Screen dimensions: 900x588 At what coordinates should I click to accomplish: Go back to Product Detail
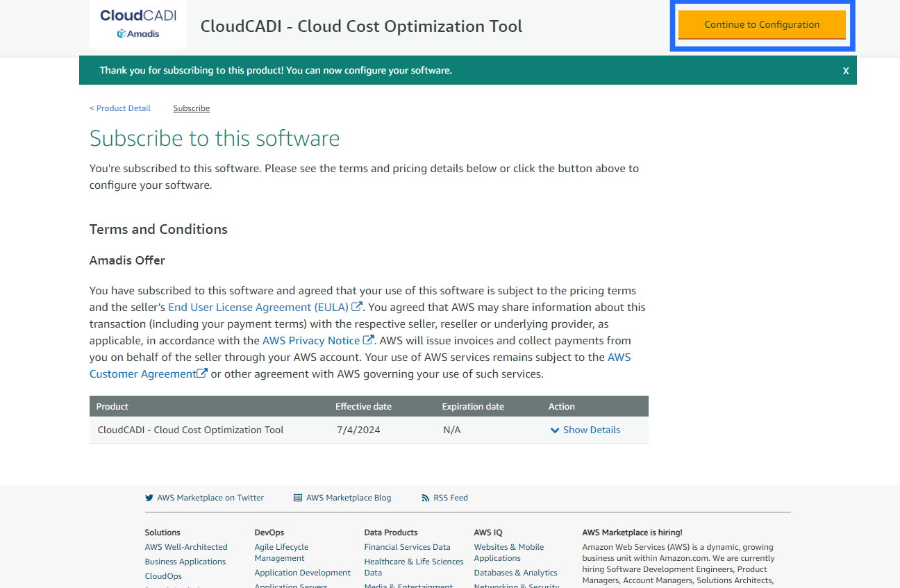pos(120,108)
